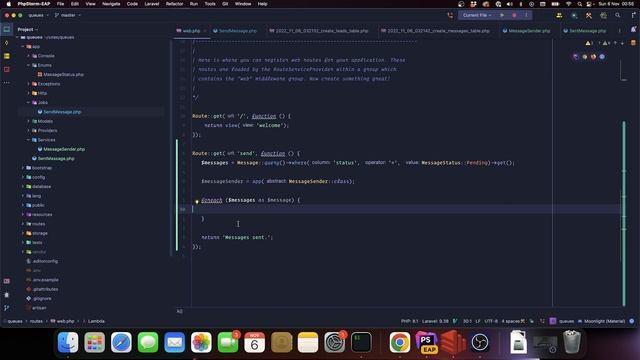Image resolution: width=640 pixels, height=360 pixels.
Task: Open in Firefox browser preview icon
Action: tap(593, 57)
